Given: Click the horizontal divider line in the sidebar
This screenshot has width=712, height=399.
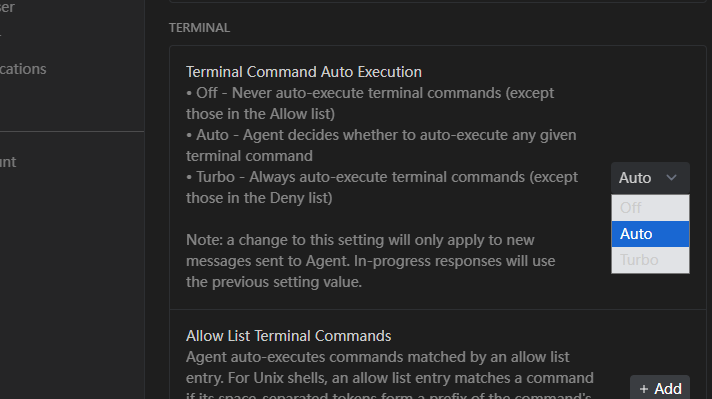Looking at the screenshot, I should [x=72, y=132].
